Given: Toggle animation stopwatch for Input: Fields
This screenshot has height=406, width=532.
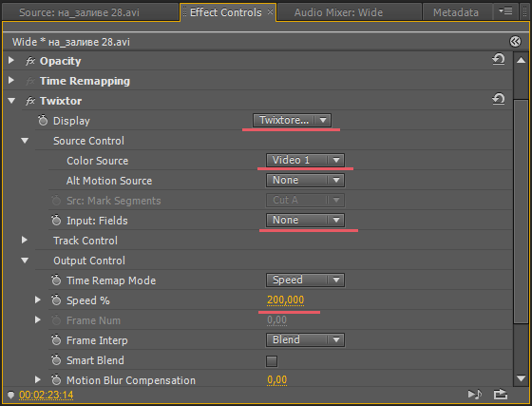Looking at the screenshot, I should coord(56,221).
